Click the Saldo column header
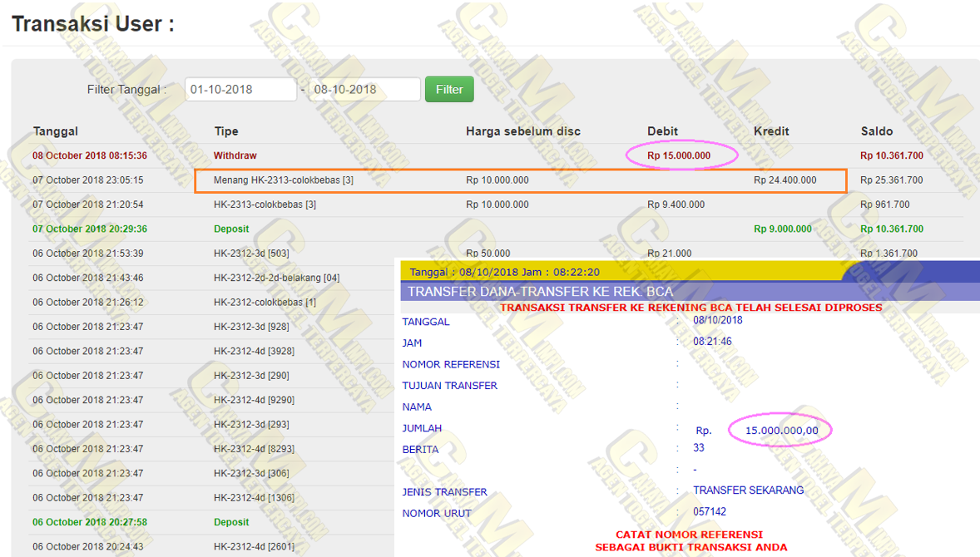The image size is (980, 557). [x=877, y=131]
